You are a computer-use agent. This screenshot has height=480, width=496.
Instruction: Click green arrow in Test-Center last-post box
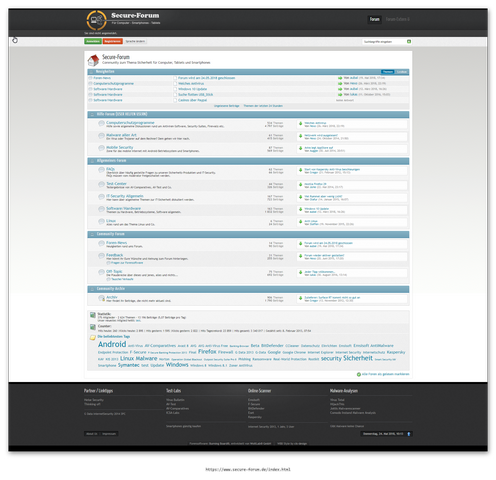pos(300,184)
